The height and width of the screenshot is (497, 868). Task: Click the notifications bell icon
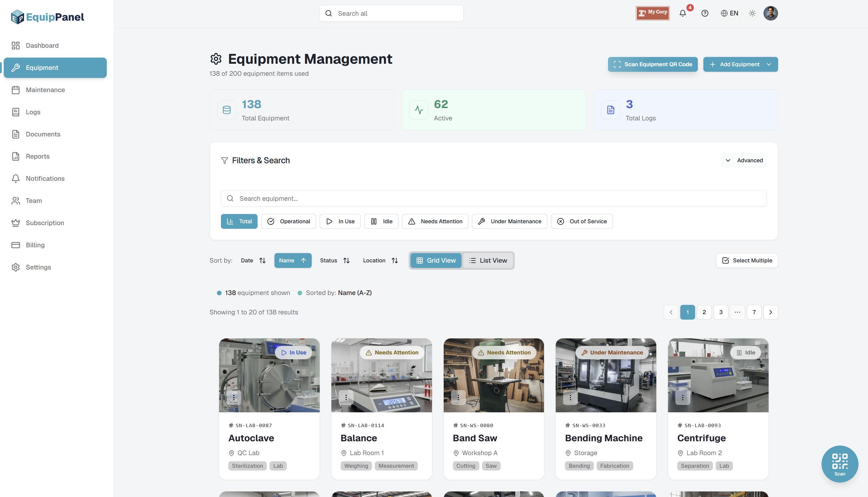(682, 13)
